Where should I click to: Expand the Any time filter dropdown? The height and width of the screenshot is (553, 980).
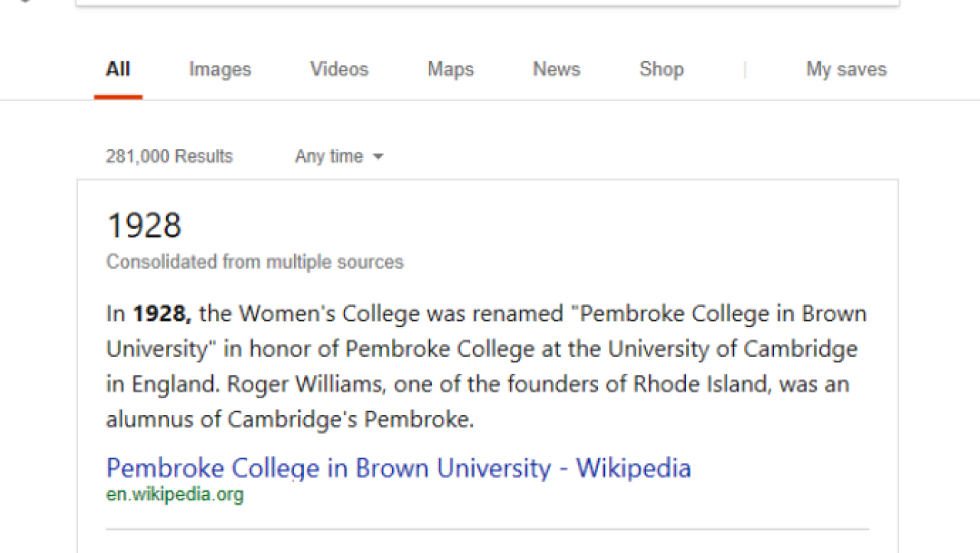click(x=338, y=156)
